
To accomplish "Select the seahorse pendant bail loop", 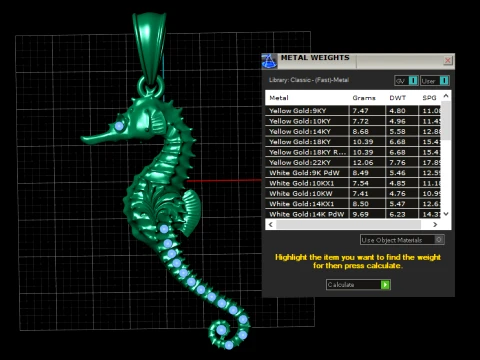I will pyautogui.click(x=149, y=47).
